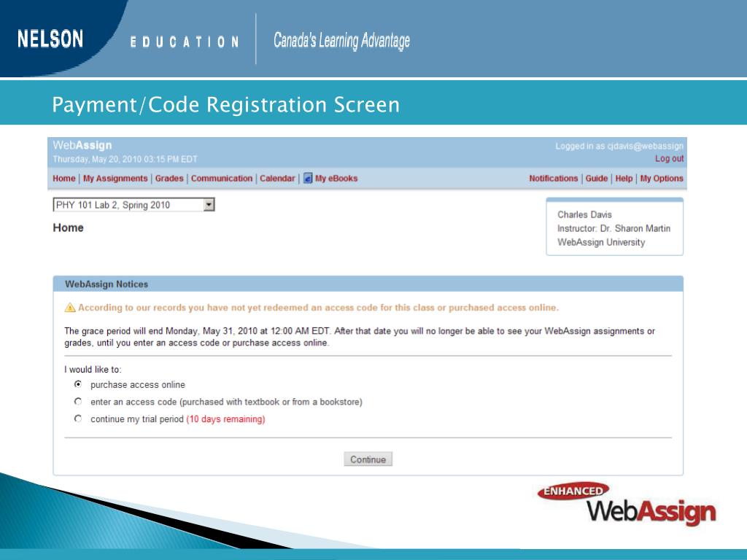This screenshot has height=560, width=747.
Task: Click the I would like to: label
Action: pos(93,370)
